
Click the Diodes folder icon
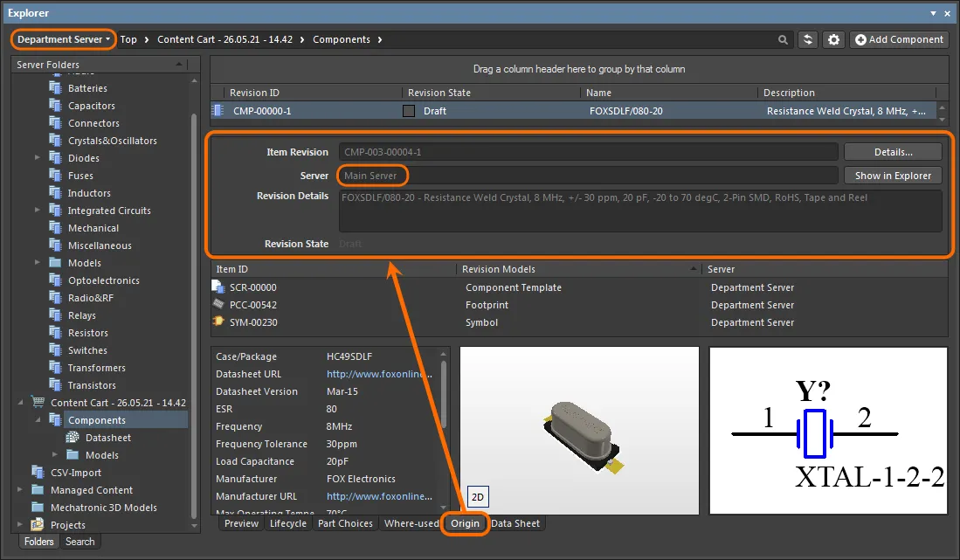(56, 158)
